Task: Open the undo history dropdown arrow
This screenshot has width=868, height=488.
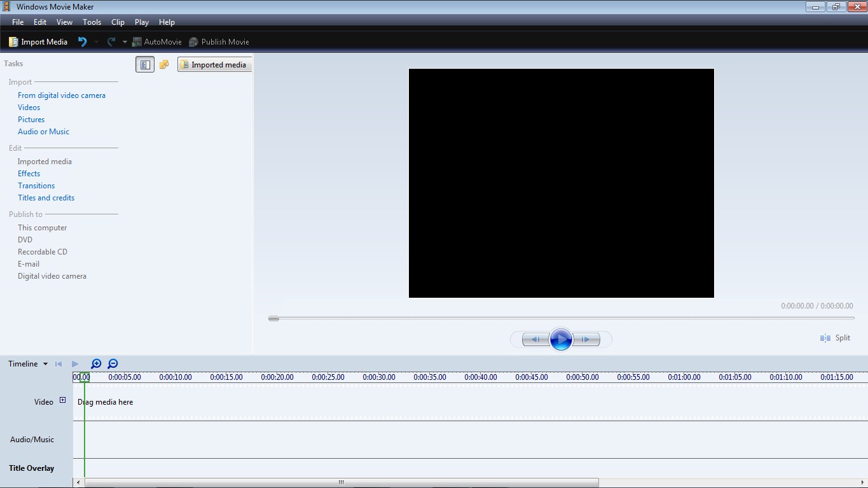Action: pyautogui.click(x=96, y=42)
